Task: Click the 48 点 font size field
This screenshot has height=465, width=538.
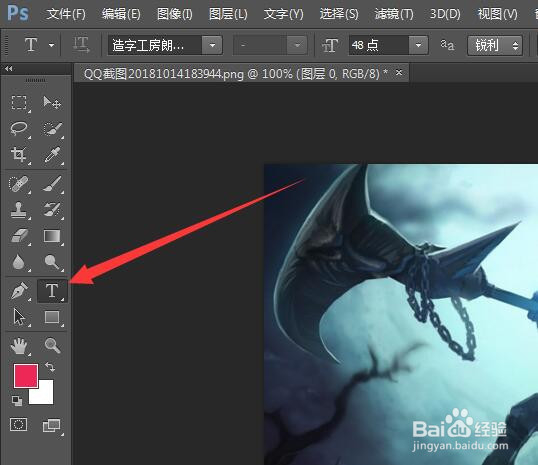Action: (379, 45)
